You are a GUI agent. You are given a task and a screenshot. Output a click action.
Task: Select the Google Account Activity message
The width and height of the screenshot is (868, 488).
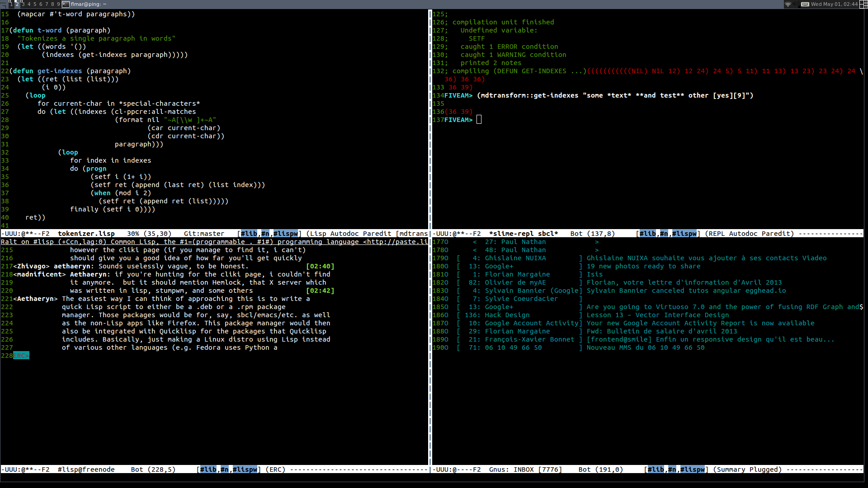click(635, 323)
